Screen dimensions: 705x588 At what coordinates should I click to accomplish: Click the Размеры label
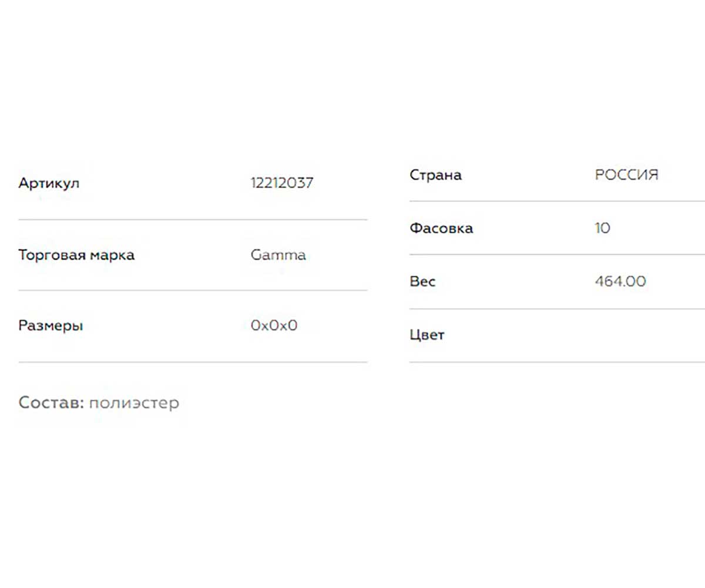(x=51, y=326)
